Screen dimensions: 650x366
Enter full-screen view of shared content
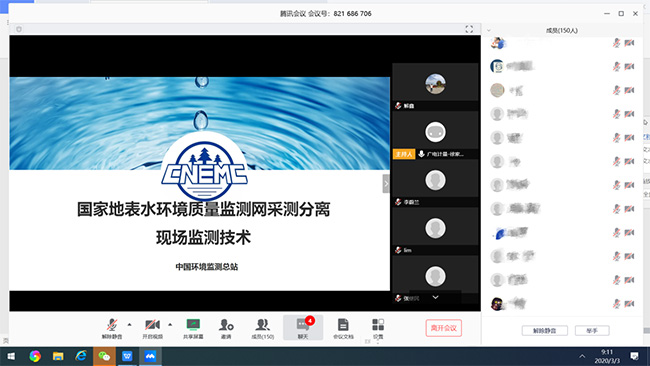coord(469,29)
